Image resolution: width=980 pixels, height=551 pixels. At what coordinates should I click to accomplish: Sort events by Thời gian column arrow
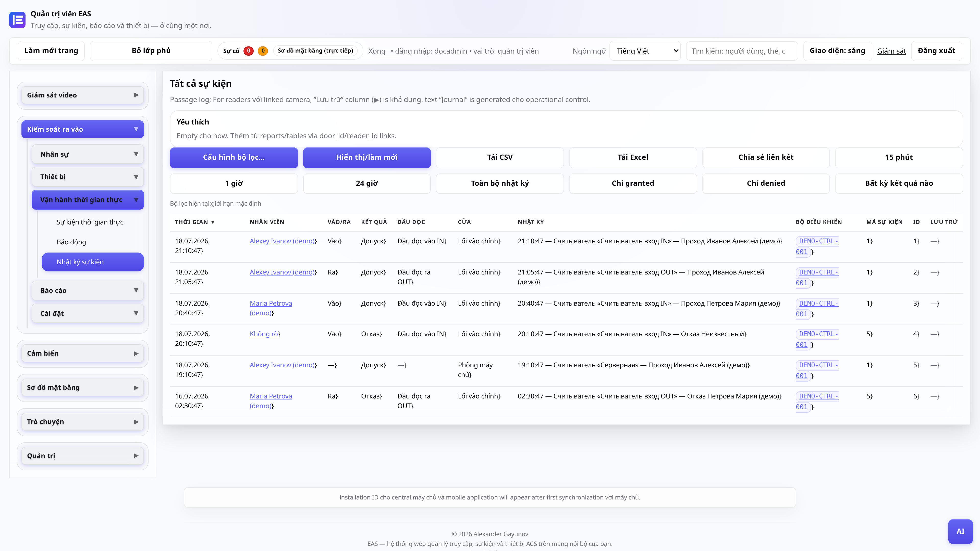click(x=213, y=222)
